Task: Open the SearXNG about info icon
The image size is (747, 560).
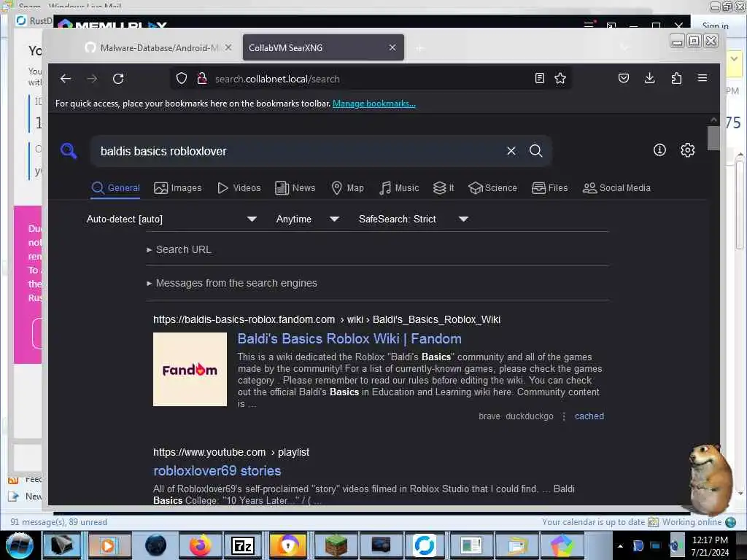Action: click(x=659, y=150)
